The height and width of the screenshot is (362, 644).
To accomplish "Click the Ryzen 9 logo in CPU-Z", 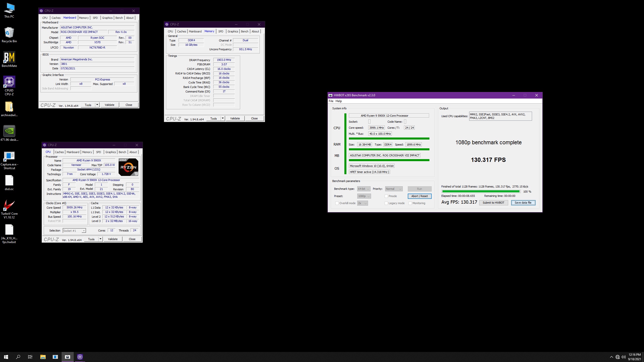I will click(x=128, y=167).
